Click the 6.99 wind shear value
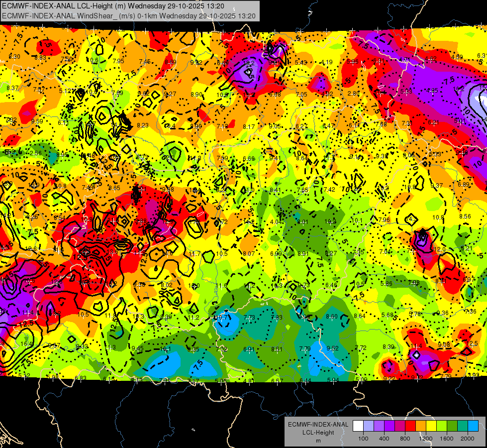This screenshot has width=487, height=448. (x=276, y=254)
